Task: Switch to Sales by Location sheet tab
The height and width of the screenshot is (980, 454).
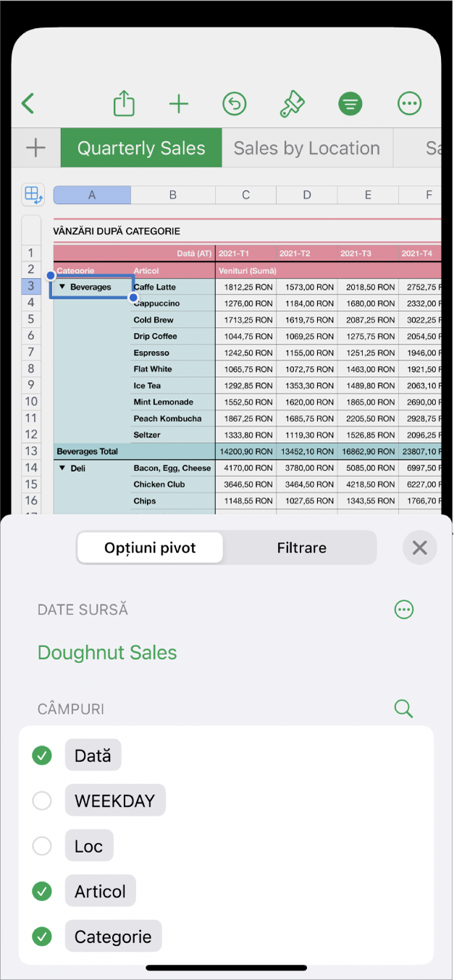Action: pos(307,148)
